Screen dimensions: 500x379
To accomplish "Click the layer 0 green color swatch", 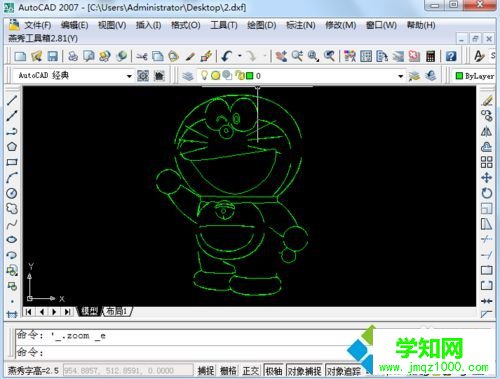I will pos(250,76).
